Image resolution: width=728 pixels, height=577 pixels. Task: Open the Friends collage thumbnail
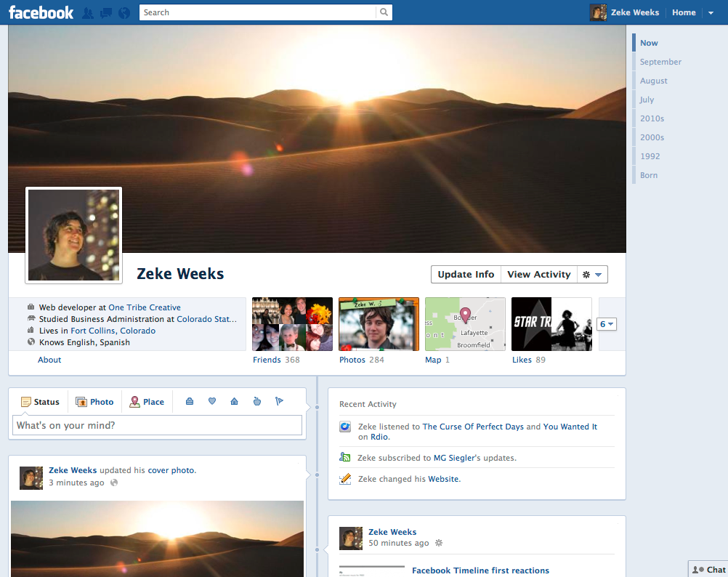point(293,324)
